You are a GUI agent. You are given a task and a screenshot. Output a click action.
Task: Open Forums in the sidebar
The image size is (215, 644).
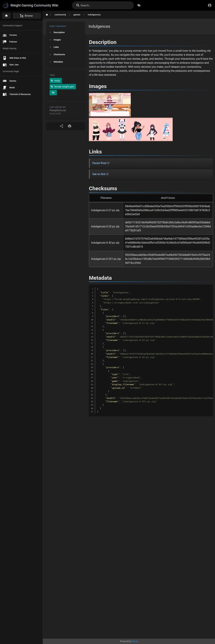[x=13, y=35]
